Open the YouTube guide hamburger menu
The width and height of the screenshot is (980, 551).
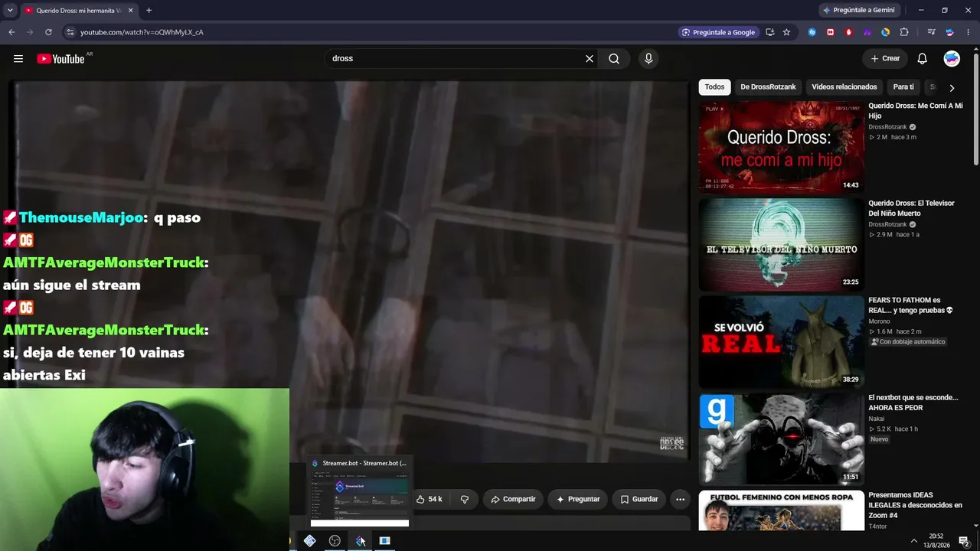(18, 59)
